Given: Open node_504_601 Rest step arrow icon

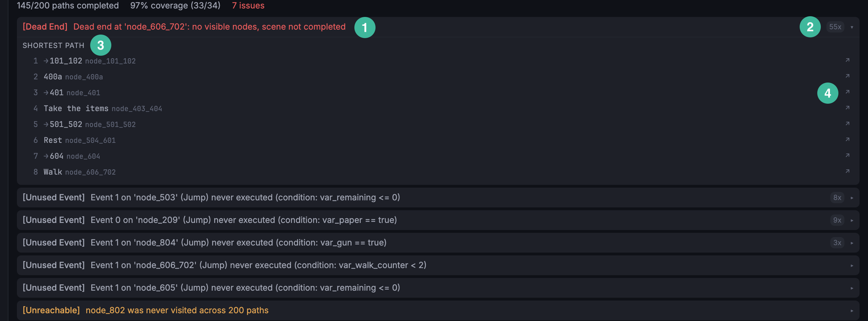Looking at the screenshot, I should click(x=848, y=140).
